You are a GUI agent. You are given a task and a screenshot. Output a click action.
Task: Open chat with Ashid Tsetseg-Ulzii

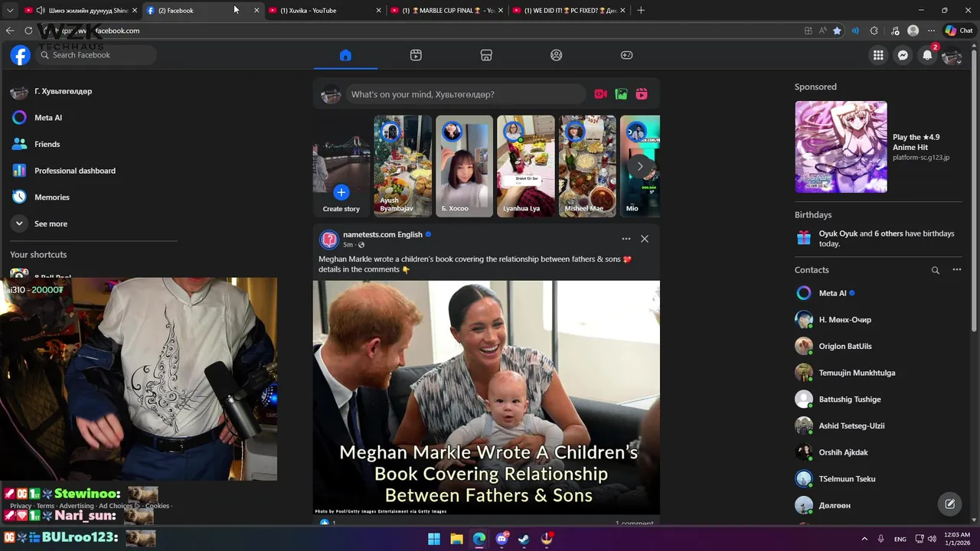click(x=877, y=425)
